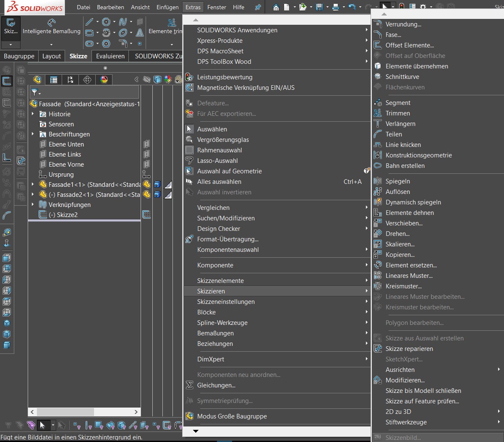Select Ursprung in feature tree
504x442 pixels.
click(x=61, y=174)
